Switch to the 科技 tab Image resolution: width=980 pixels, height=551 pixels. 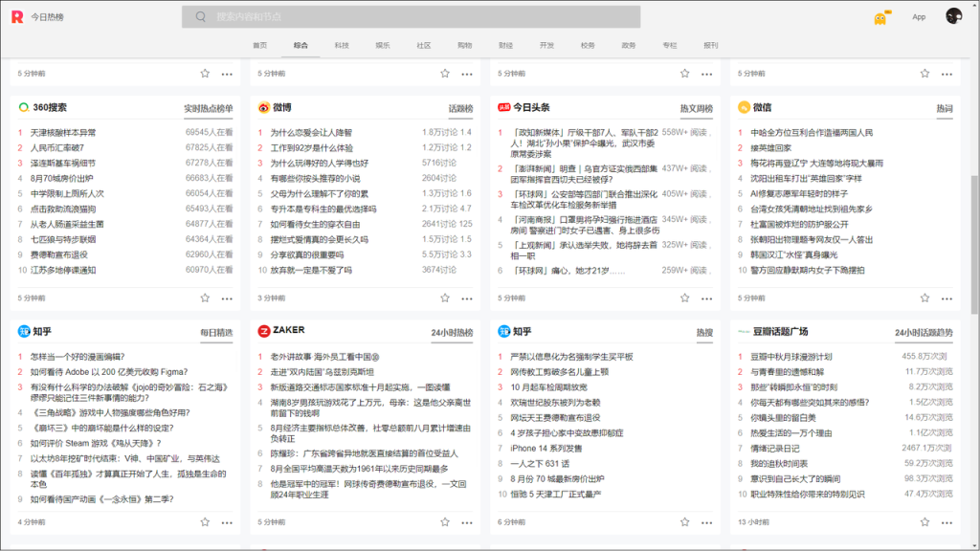pyautogui.click(x=342, y=46)
